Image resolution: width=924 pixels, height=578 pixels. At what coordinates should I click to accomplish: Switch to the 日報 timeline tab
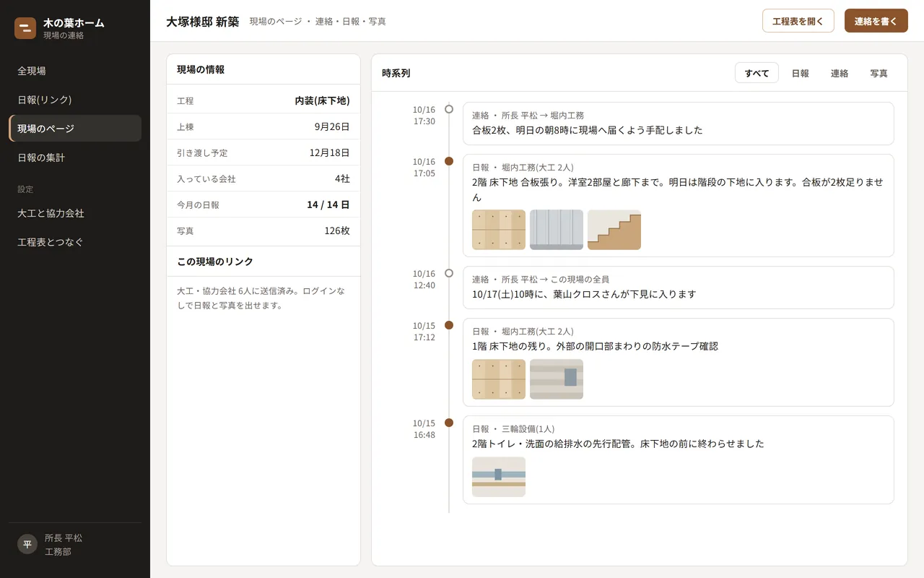tap(800, 73)
